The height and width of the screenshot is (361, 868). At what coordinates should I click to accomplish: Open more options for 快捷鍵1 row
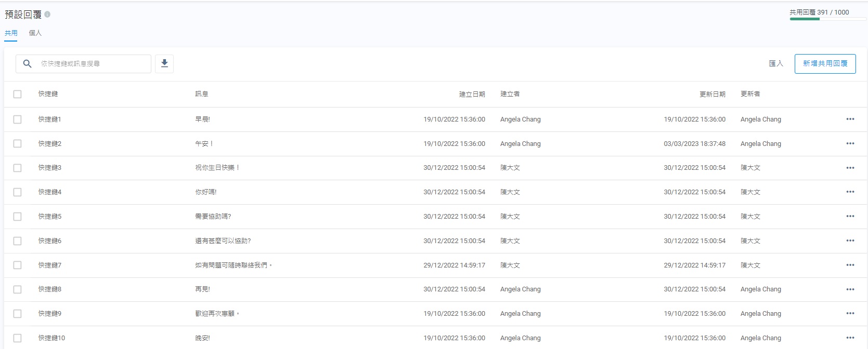click(x=850, y=119)
